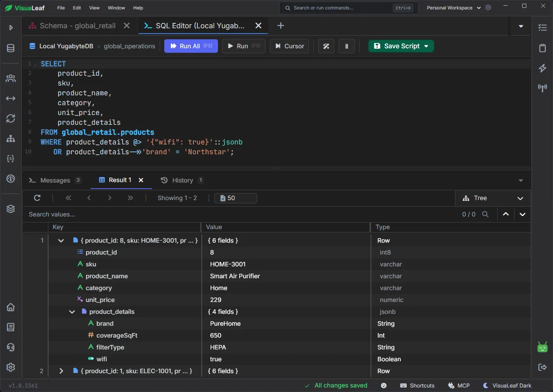The width and height of the screenshot is (553, 392).
Task: Open the History tab
Action: click(182, 180)
